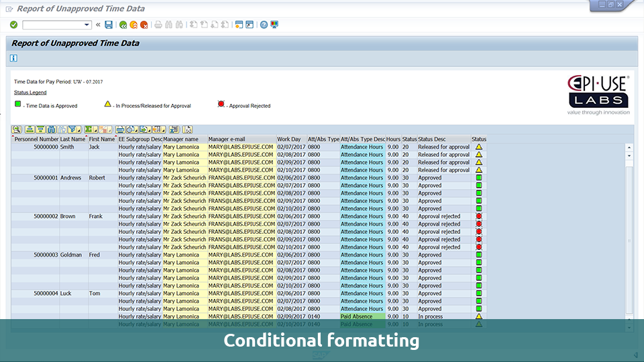Click the Manager e-mail column header
Image resolution: width=644 pixels, height=362 pixels.
pos(241,139)
